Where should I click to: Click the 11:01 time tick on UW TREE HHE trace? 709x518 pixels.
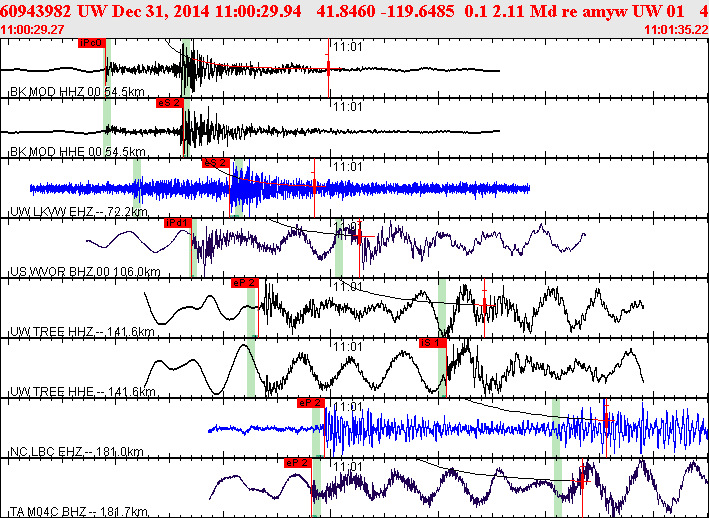[348, 347]
